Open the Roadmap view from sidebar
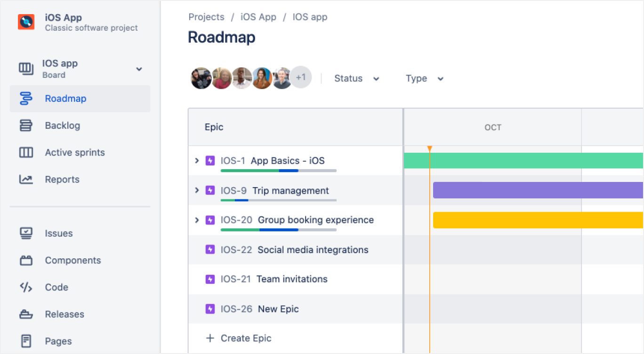Screen dimensions: 644x354 (65, 99)
